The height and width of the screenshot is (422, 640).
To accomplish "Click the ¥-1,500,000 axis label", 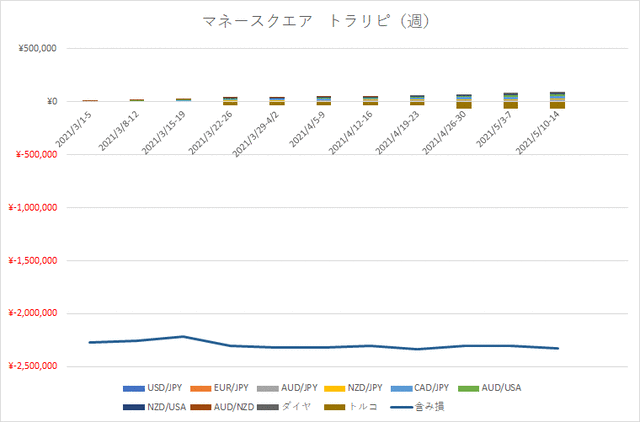I will point(33,261).
